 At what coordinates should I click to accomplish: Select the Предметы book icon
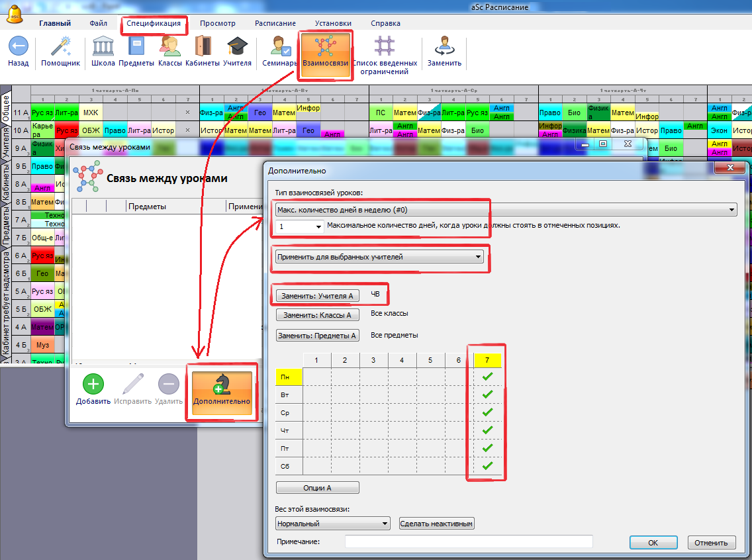[x=136, y=48]
